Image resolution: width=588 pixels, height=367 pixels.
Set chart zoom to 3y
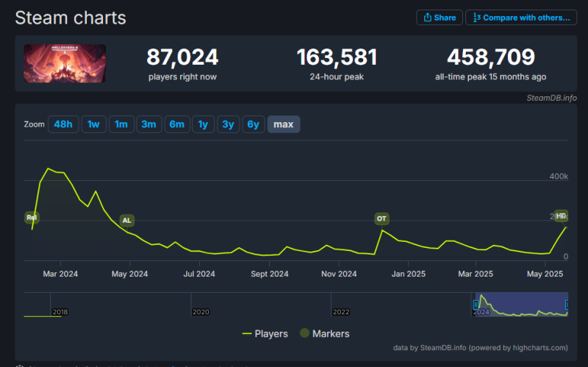pyautogui.click(x=228, y=124)
